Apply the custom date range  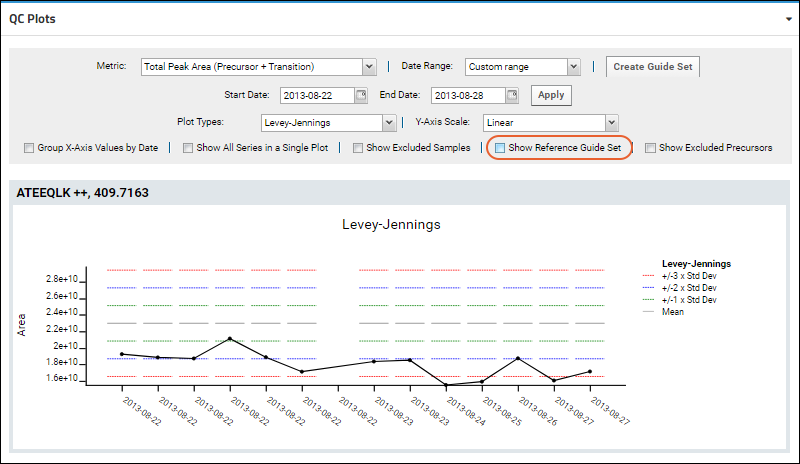click(551, 95)
